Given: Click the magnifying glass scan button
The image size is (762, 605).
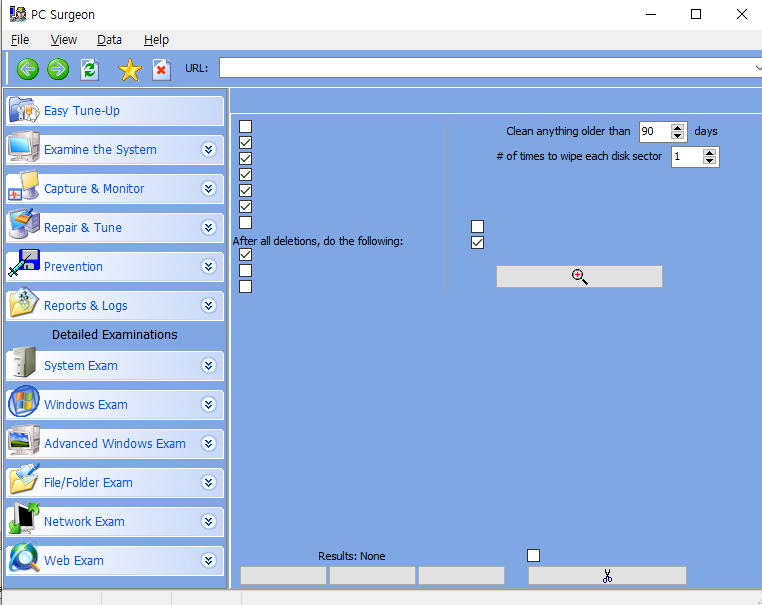Looking at the screenshot, I should (579, 277).
